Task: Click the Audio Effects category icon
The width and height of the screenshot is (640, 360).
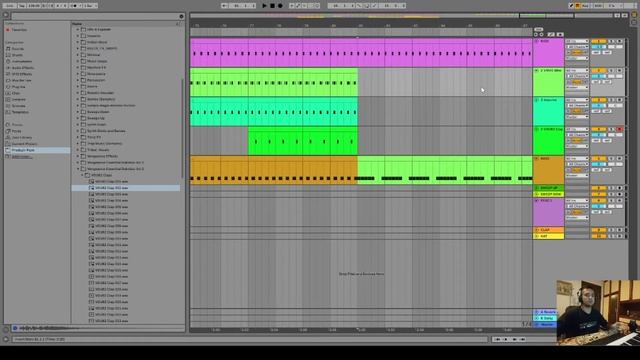Action: click(x=8, y=68)
